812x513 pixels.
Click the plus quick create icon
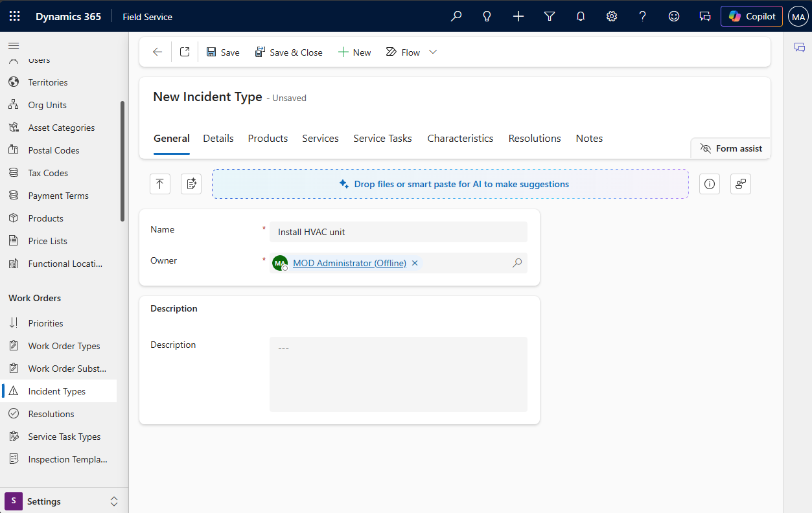click(x=518, y=16)
